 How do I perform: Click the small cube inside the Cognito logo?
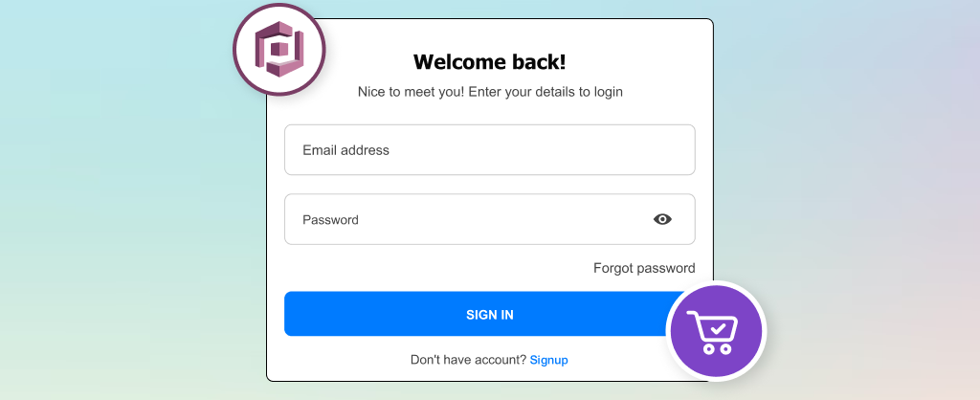pos(279,49)
